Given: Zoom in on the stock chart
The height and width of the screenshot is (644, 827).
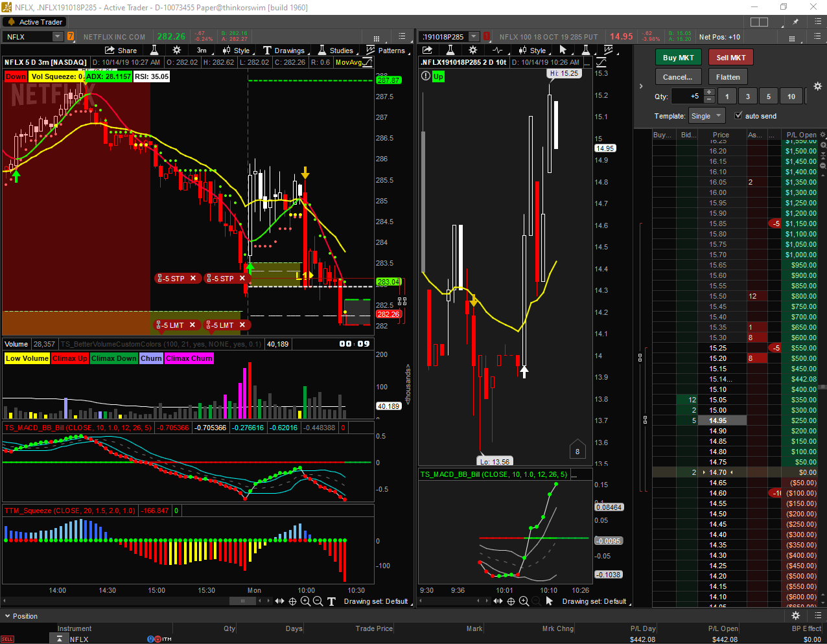Looking at the screenshot, I should [305, 601].
